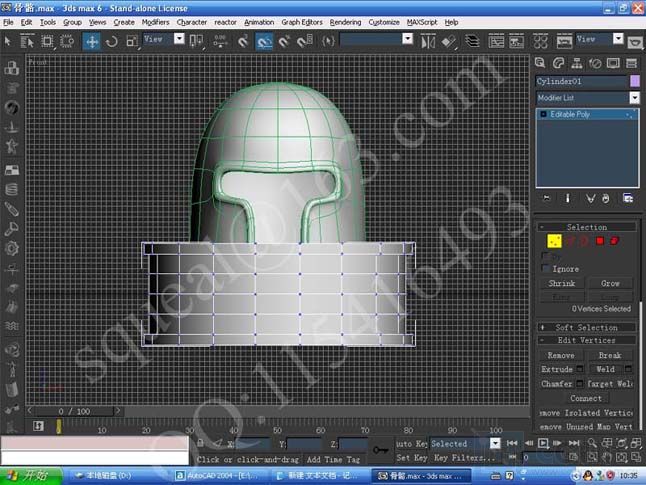The image size is (646, 485).
Task: Click the Align tool icon
Action: pyautogui.click(x=448, y=41)
